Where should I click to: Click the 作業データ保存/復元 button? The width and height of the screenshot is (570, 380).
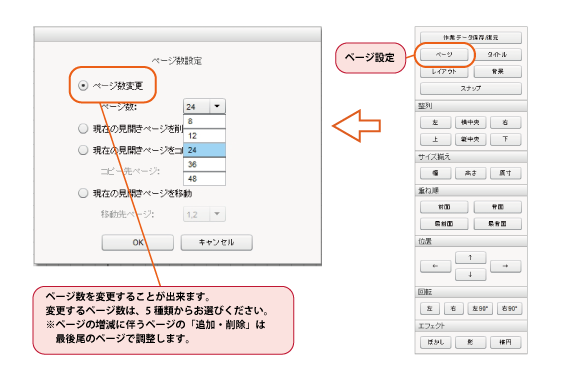tap(471, 37)
